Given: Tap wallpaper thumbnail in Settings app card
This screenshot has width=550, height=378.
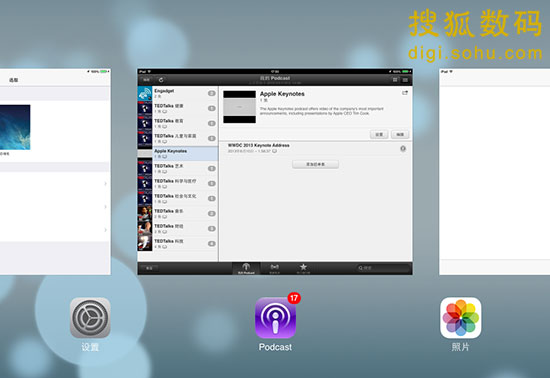Looking at the screenshot, I should [x=15, y=127].
